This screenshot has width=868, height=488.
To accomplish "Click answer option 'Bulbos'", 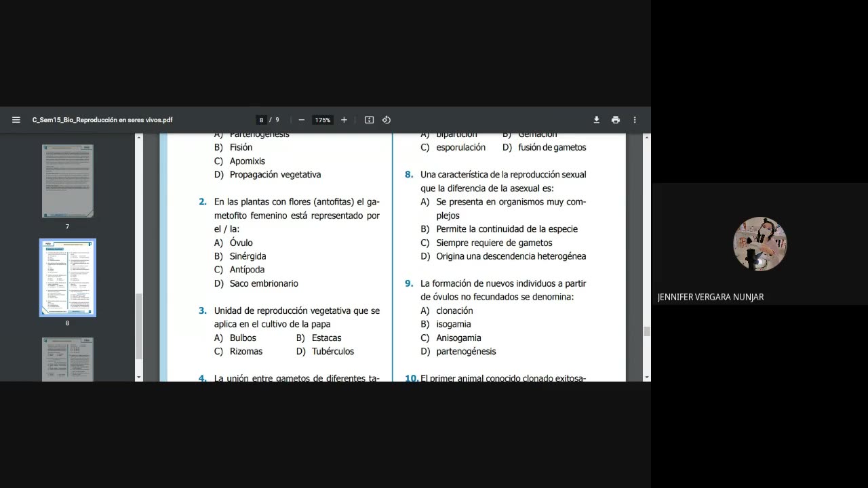I will pyautogui.click(x=243, y=338).
